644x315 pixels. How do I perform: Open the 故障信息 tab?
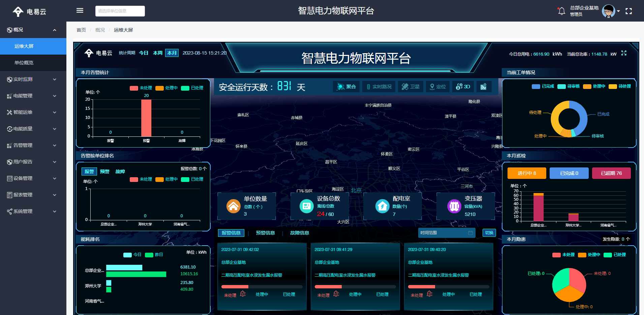tap(300, 233)
